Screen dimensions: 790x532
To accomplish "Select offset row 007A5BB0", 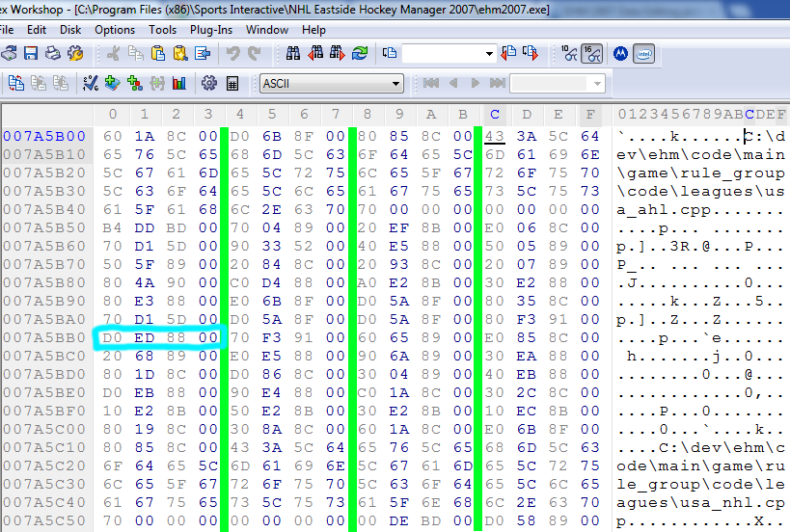I will click(44, 337).
